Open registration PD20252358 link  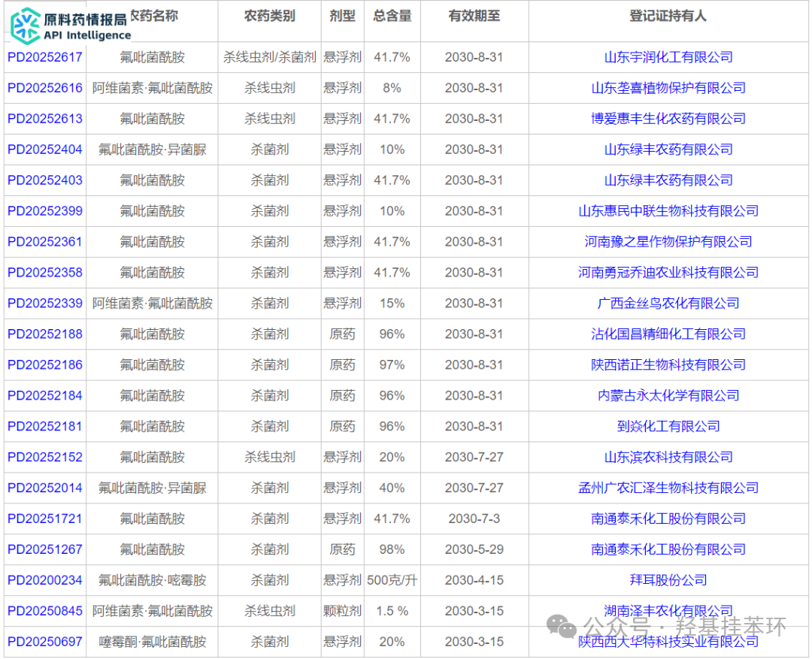coord(45,272)
